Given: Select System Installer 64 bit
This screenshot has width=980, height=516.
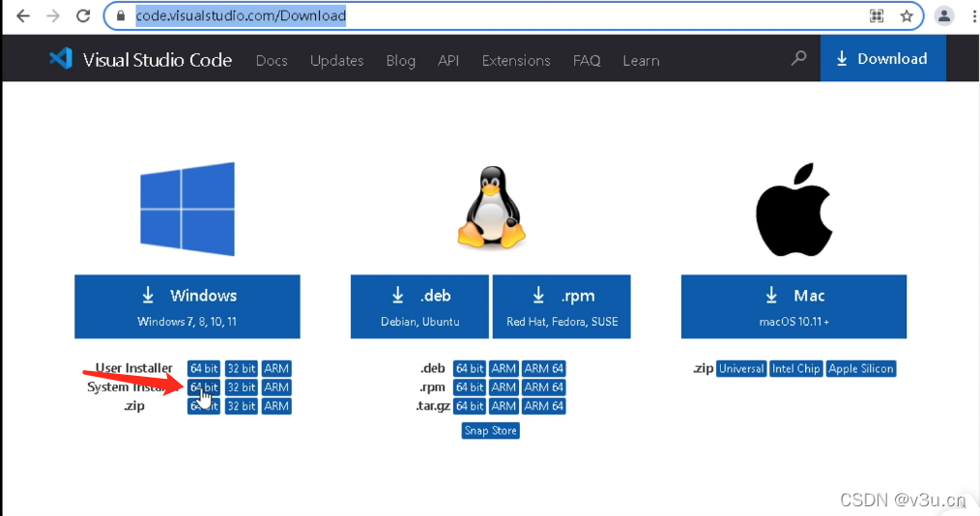Looking at the screenshot, I should 204,387.
